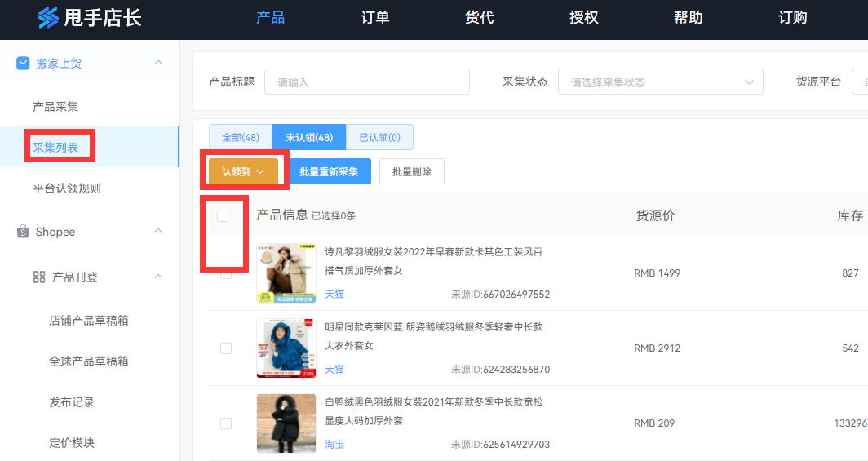Collapse the 搬家上货 menu section
Screen dimensions: 868x461
coord(158,63)
